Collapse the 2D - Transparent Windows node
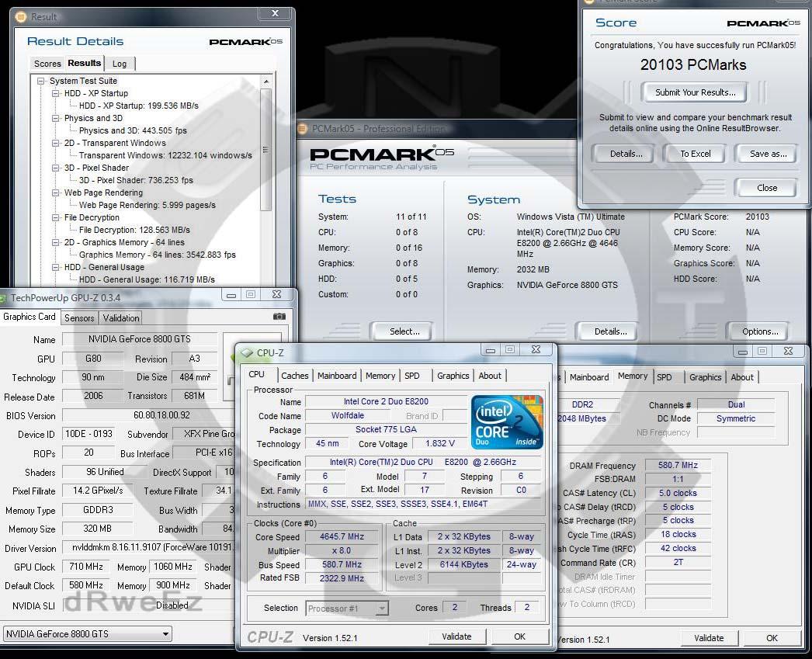Image resolution: width=812 pixels, height=659 pixels. [55, 143]
